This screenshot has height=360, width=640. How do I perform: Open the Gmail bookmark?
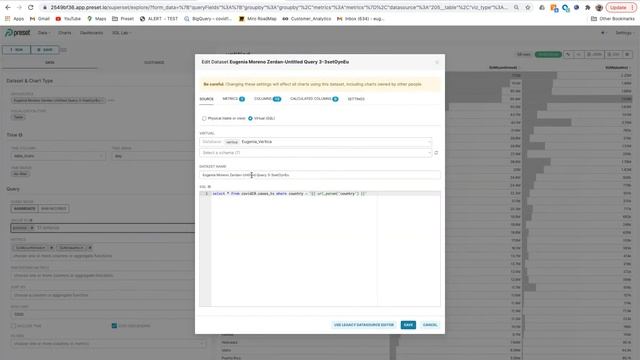(40, 19)
